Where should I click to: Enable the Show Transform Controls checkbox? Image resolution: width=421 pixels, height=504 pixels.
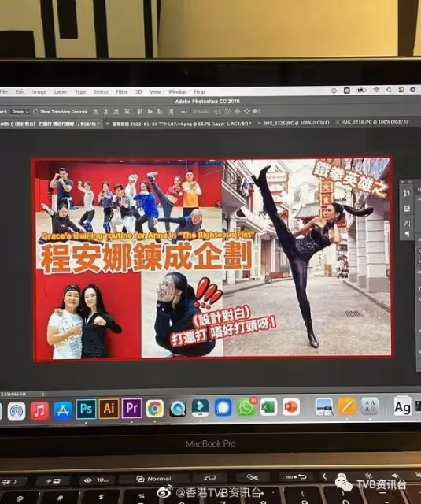coord(35,112)
